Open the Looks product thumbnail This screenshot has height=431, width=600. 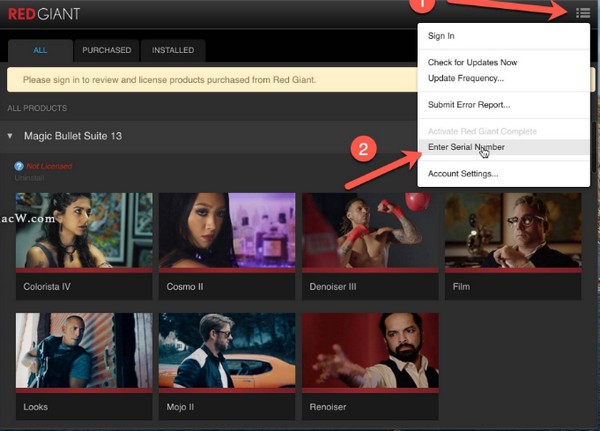(x=84, y=350)
